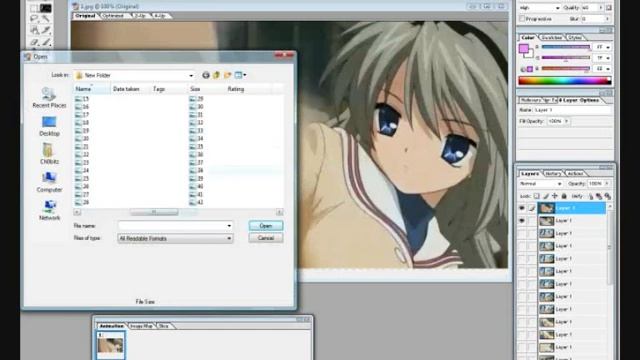Switch to the 4-Up view tab

(160, 16)
